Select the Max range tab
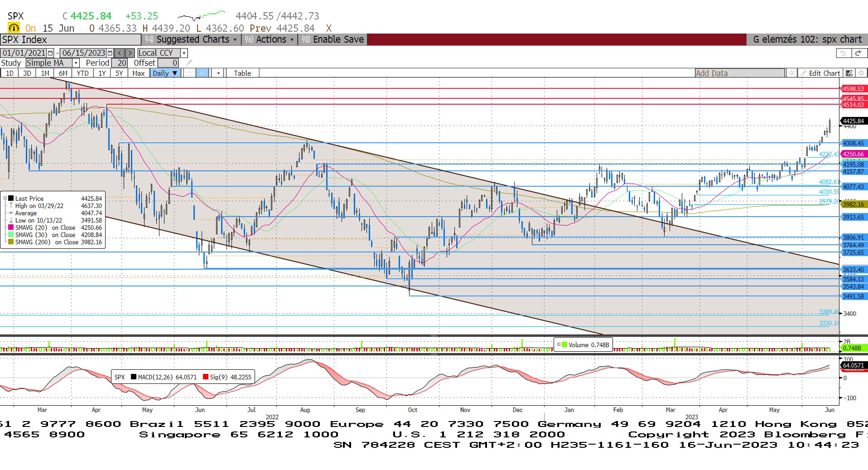This screenshot has width=868, height=470. click(x=139, y=73)
